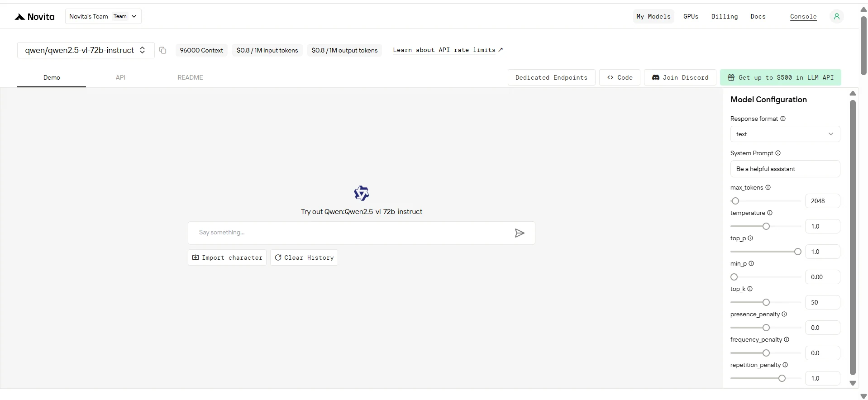Screen dimensions: 868x400
Task: Click the max_tokens value field 2048
Action: 823,201
